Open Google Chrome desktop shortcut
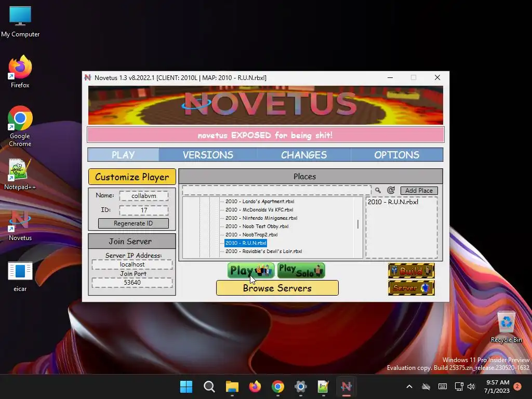 point(20,126)
